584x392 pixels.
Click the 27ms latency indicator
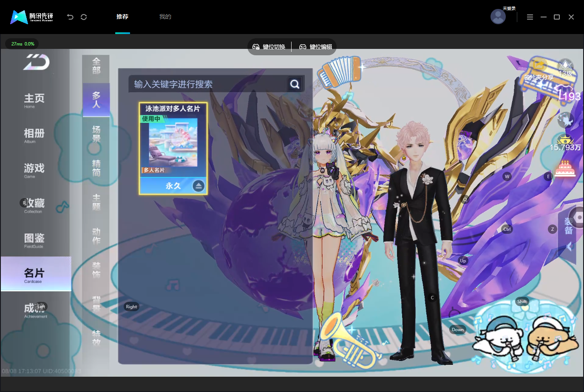(22, 44)
